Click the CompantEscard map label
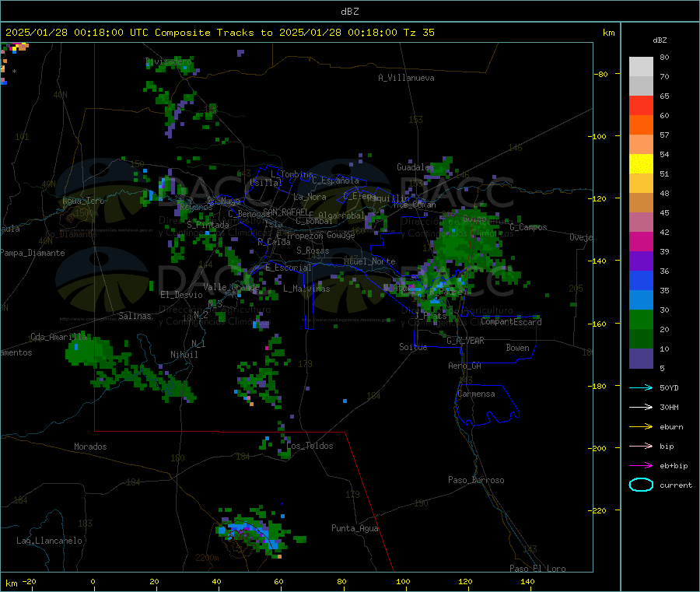This screenshot has width=700, height=592. point(511,321)
